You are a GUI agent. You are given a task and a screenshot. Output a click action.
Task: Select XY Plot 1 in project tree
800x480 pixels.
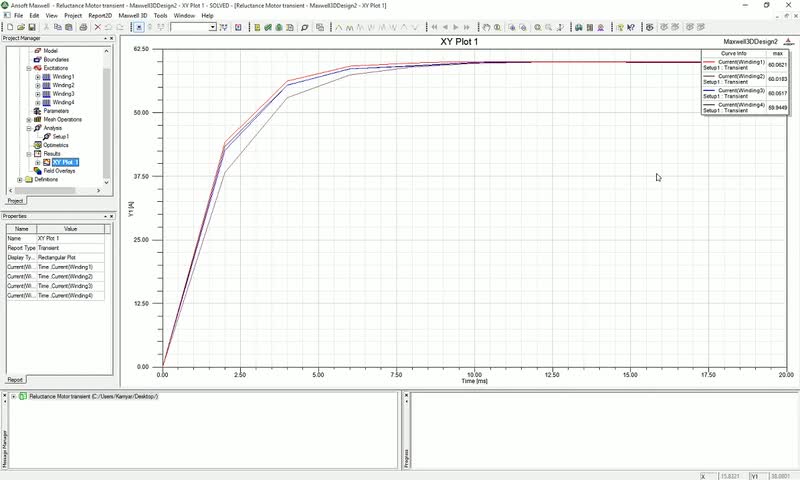tap(65, 162)
